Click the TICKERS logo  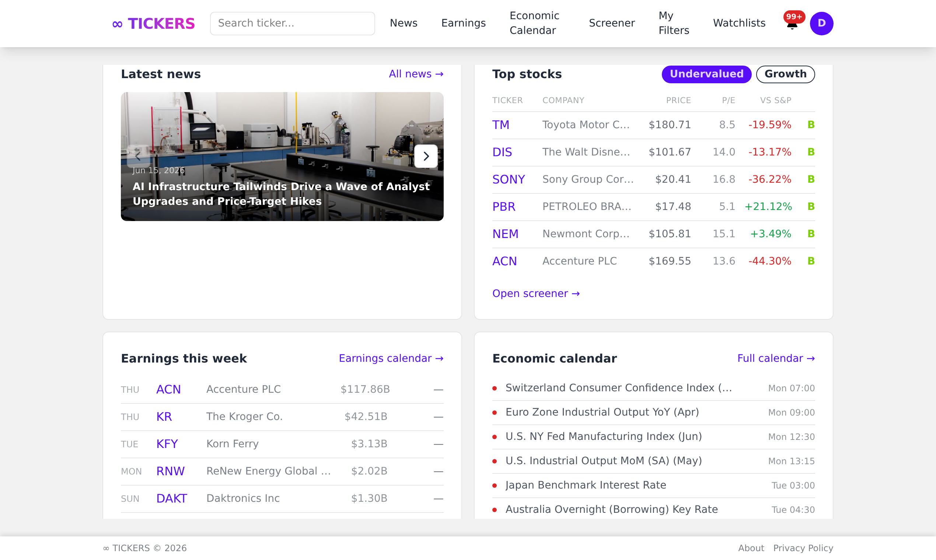(x=154, y=24)
